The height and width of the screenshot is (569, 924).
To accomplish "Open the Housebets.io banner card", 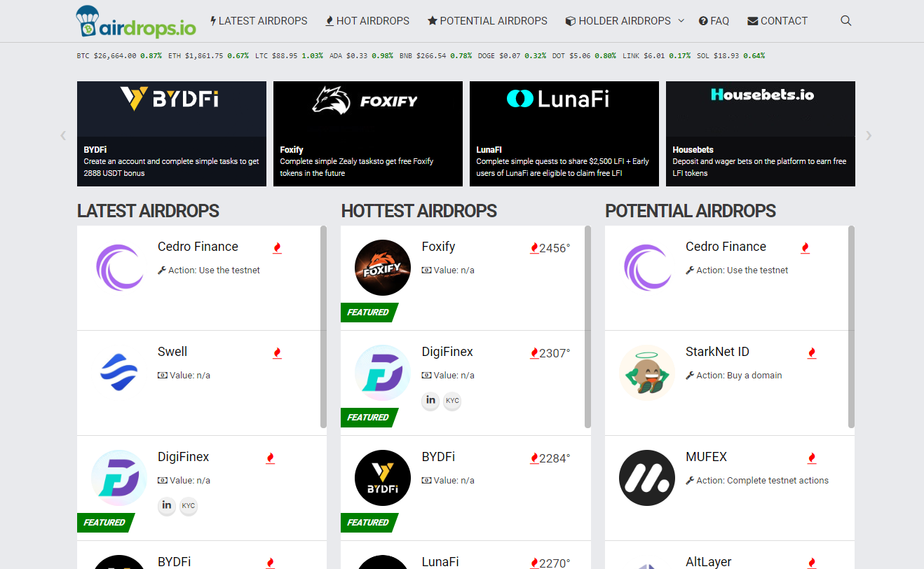I will click(x=761, y=134).
